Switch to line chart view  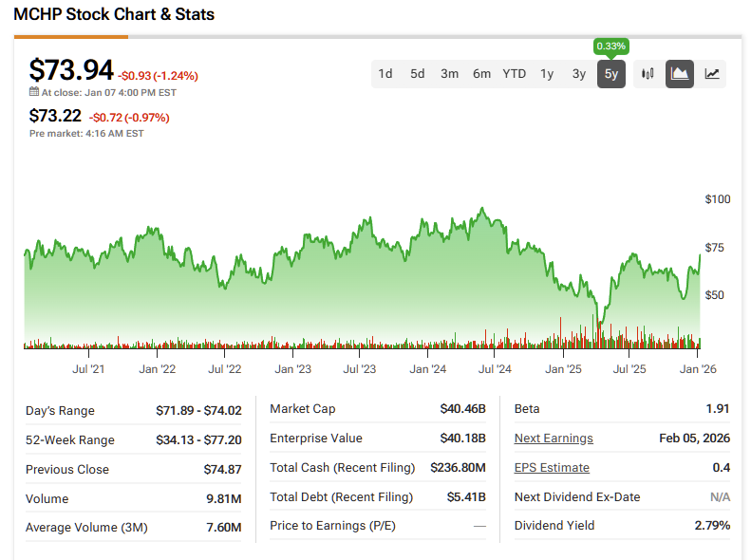[x=712, y=74]
